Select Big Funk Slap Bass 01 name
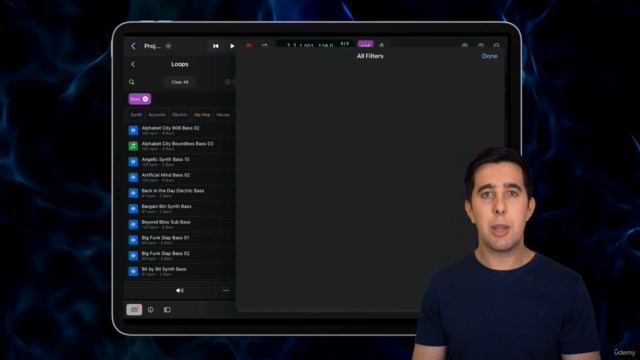The height and width of the screenshot is (360, 640). (x=165, y=238)
